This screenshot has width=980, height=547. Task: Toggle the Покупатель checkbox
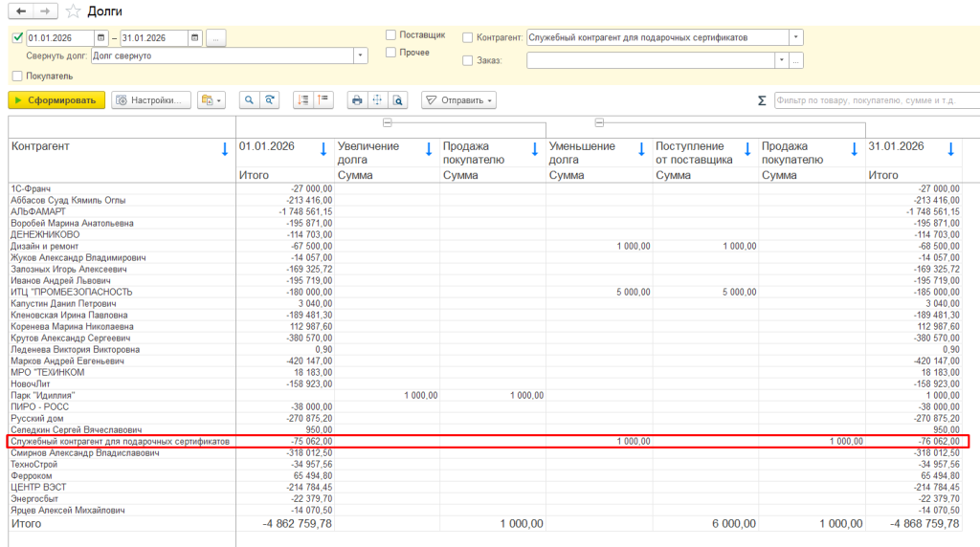click(17, 77)
